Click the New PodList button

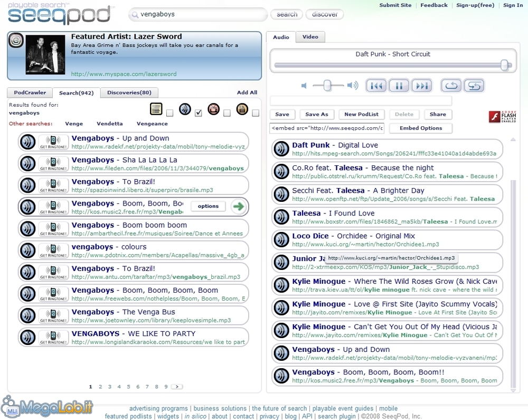coord(361,115)
